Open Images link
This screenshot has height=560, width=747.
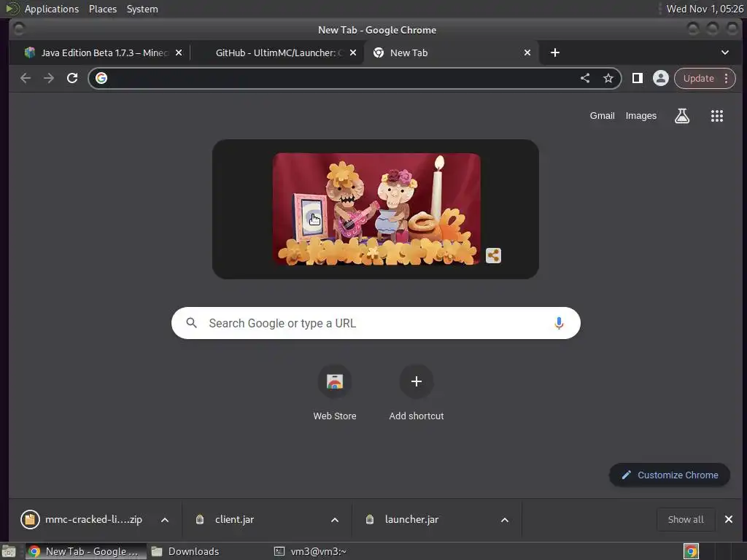pos(640,116)
